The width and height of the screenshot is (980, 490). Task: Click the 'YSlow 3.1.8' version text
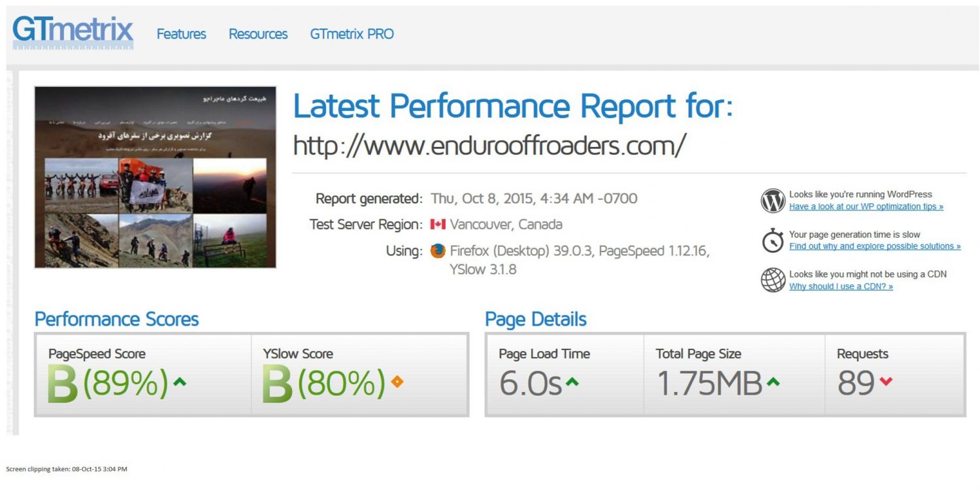click(x=483, y=269)
